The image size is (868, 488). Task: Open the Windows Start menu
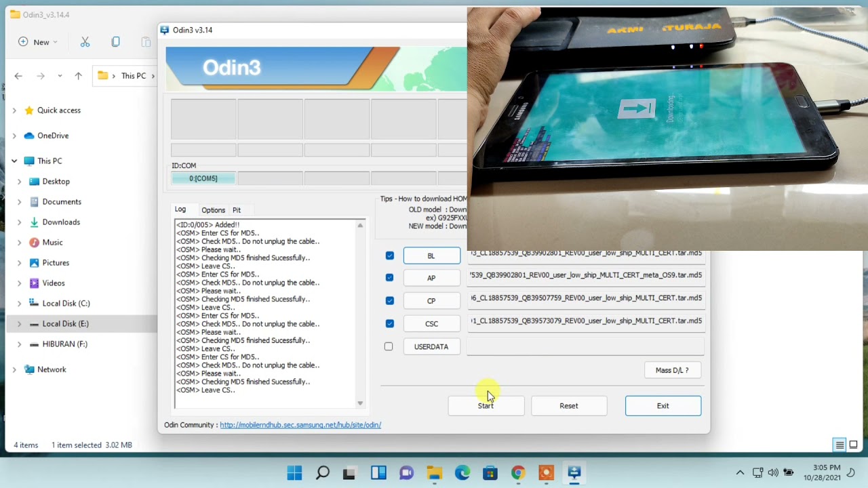pyautogui.click(x=294, y=473)
